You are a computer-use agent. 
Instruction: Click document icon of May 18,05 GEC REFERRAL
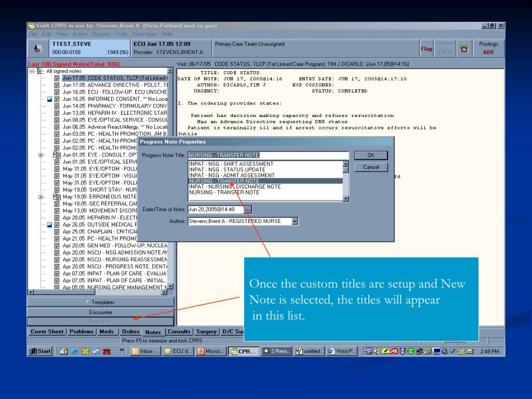pos(57,204)
